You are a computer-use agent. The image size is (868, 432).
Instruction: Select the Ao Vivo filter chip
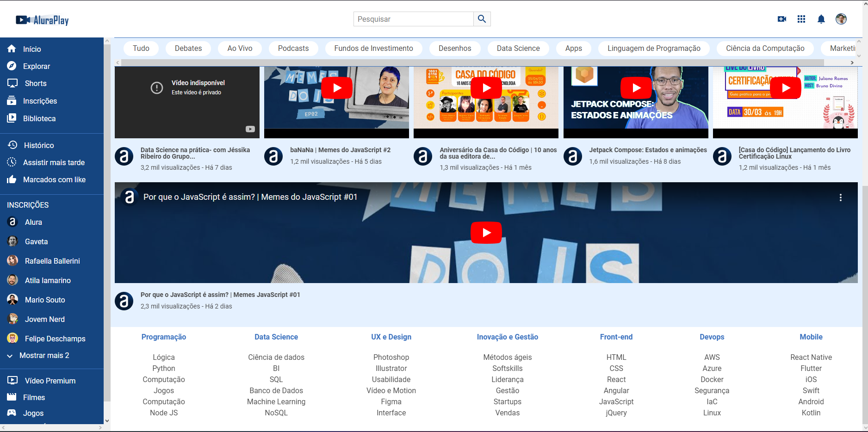point(240,48)
